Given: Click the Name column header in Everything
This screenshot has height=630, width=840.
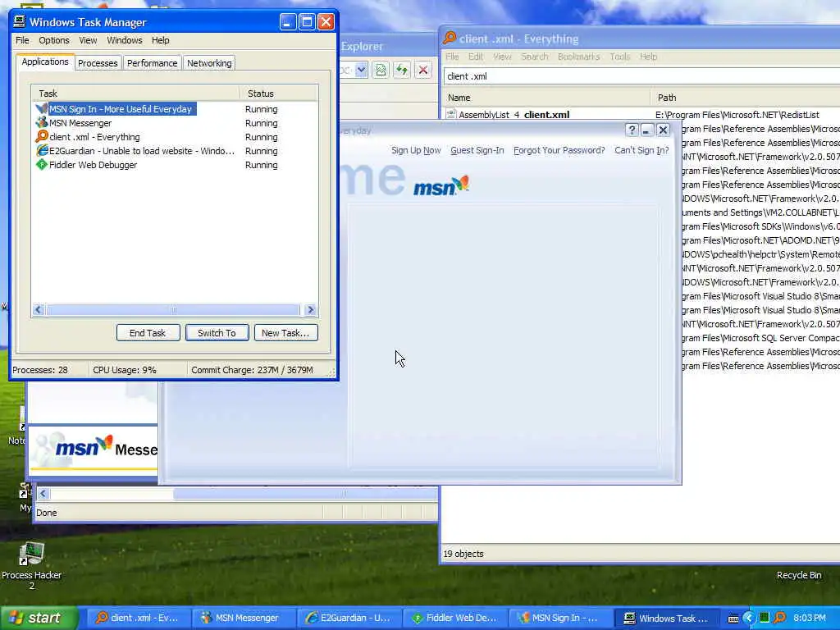Looking at the screenshot, I should pos(546,98).
